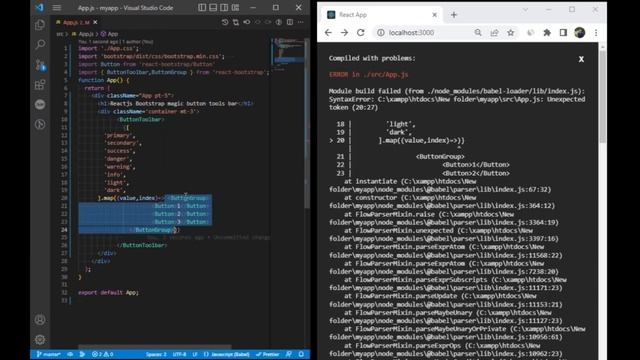
Task: Click the zoom magnifier in address bar
Action: pos(478,33)
